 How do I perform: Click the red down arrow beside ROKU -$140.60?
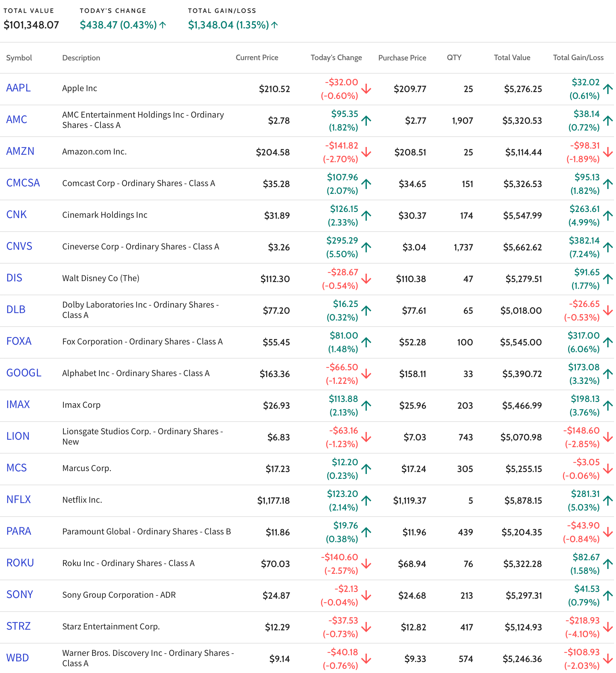pyautogui.click(x=366, y=564)
